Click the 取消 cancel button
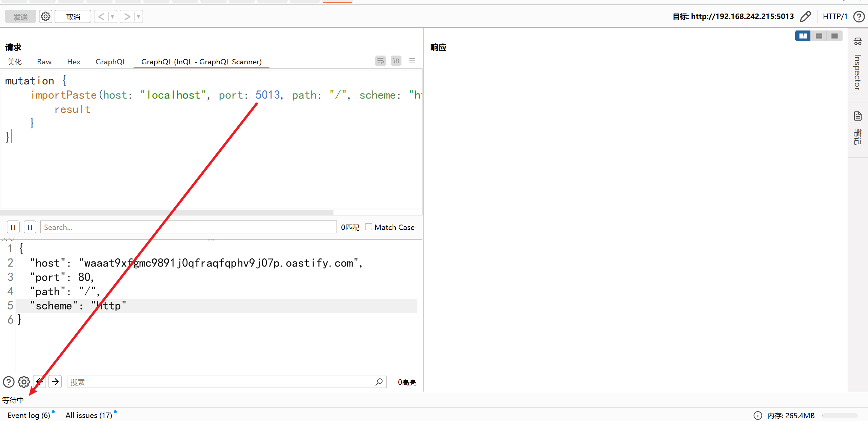The height and width of the screenshot is (421, 868). [x=73, y=17]
